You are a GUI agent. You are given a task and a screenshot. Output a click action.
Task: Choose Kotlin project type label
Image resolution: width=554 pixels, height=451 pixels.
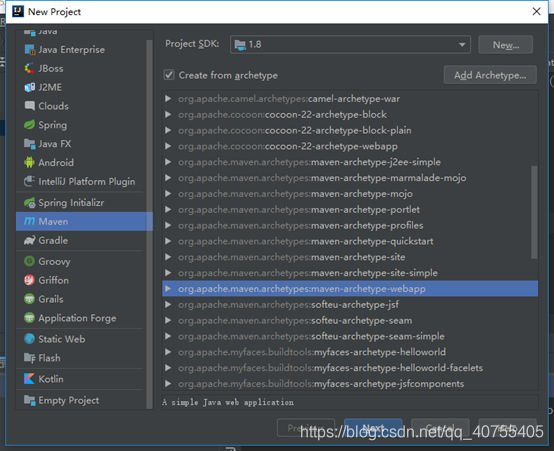51,379
